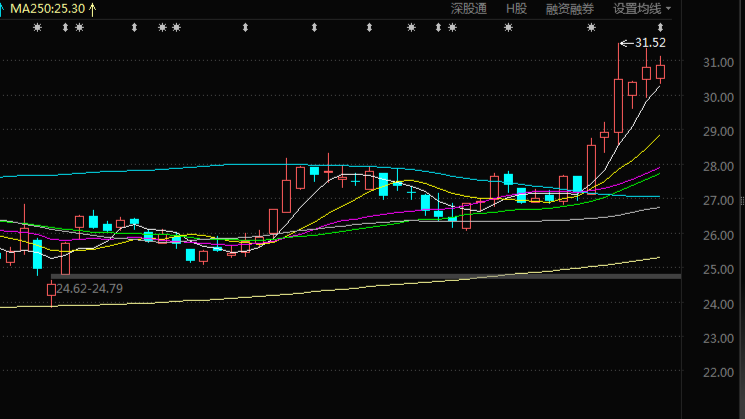Select the last candle on the chart
The width and height of the screenshot is (745, 419).
pyautogui.click(x=660, y=71)
